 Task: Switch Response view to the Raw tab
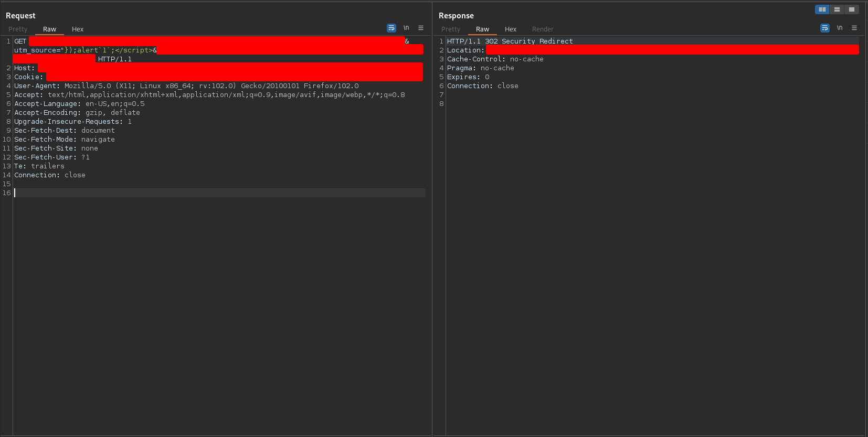483,29
